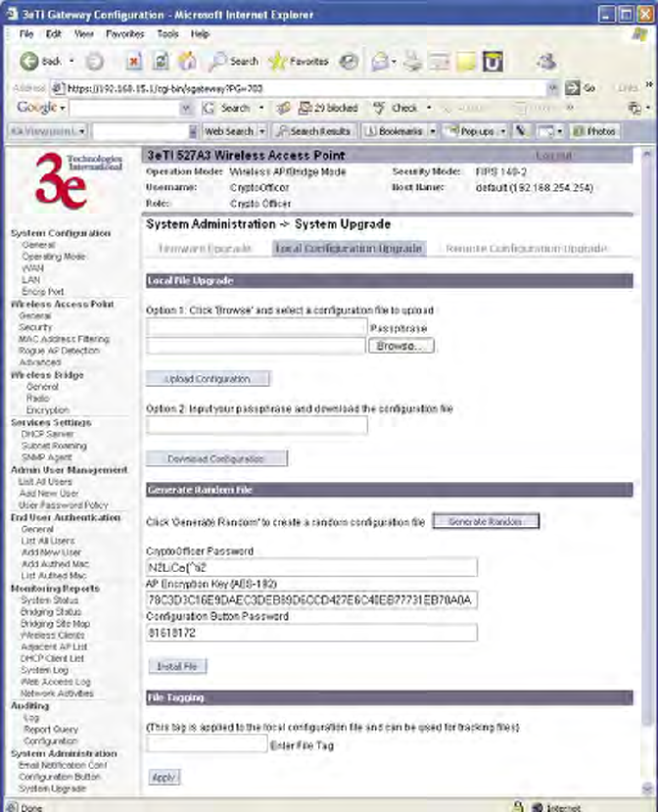Click the pen highlighter icon near Pop ups
This screenshot has width=658, height=812.
(521, 131)
